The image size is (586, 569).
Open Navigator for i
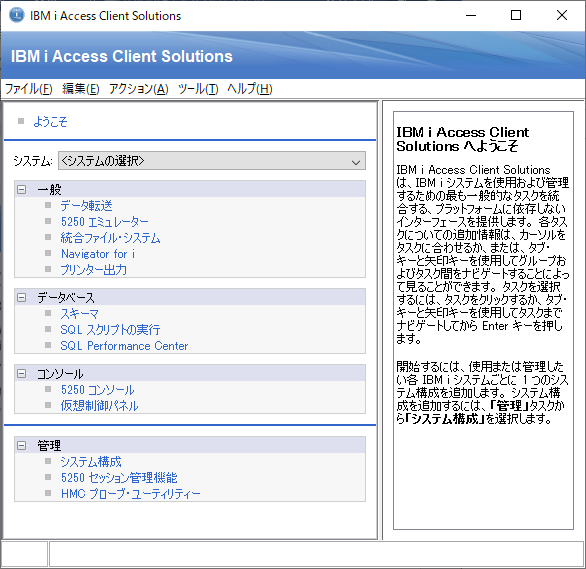pyautogui.click(x=98, y=254)
